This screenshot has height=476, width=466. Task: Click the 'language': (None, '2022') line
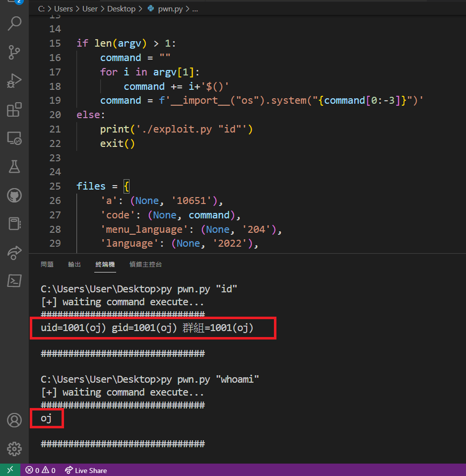click(x=179, y=243)
